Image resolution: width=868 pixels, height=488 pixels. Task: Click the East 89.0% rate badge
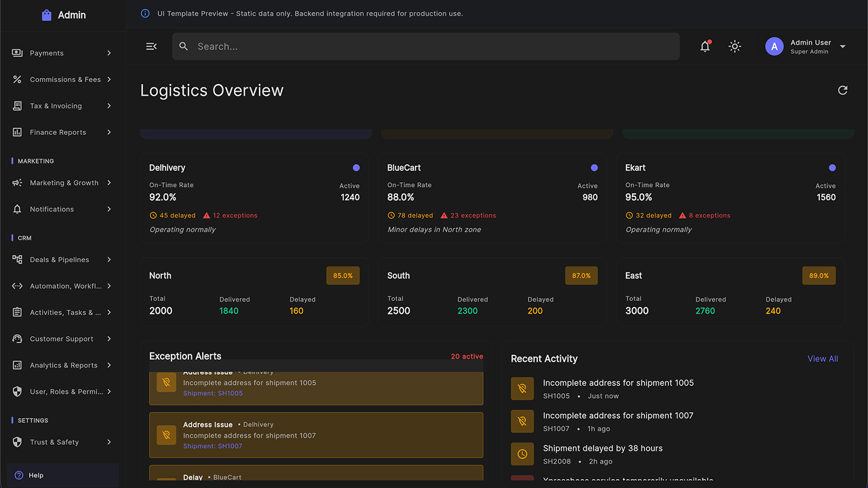tap(819, 276)
